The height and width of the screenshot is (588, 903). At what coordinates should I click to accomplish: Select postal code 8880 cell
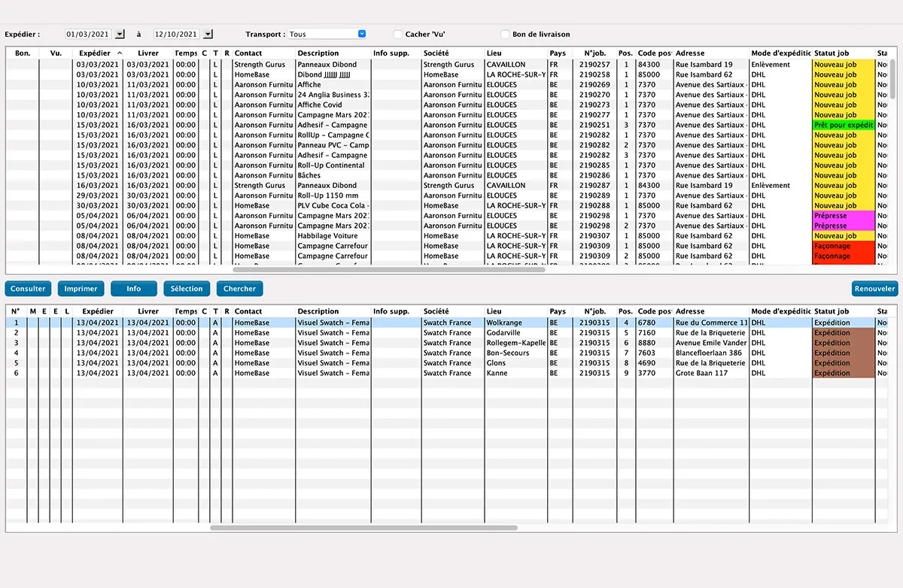tap(654, 343)
